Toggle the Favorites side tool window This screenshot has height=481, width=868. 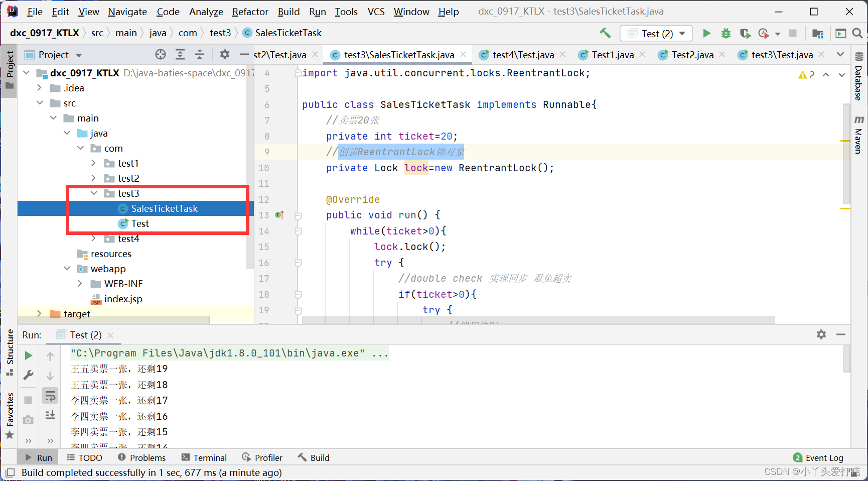pyautogui.click(x=10, y=416)
